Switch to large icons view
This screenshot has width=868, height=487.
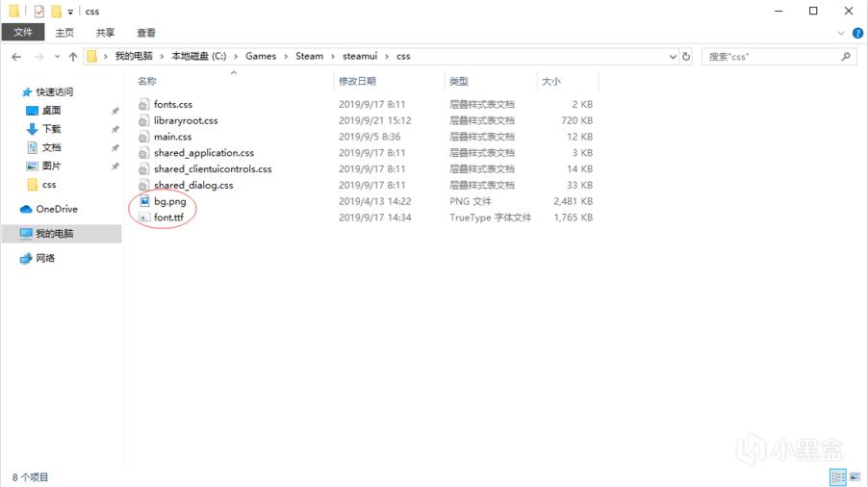855,476
